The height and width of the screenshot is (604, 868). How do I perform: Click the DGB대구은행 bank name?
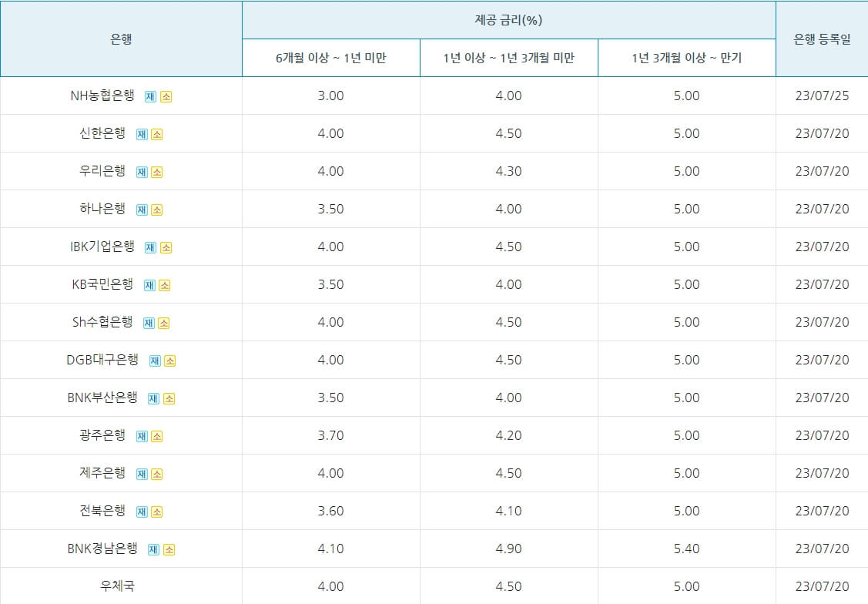(x=102, y=359)
